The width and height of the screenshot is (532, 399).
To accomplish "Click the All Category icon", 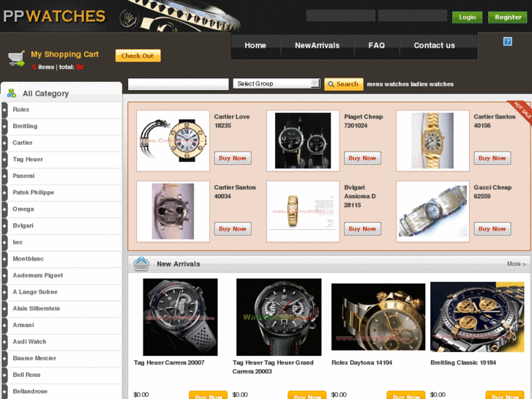I will [x=12, y=93].
